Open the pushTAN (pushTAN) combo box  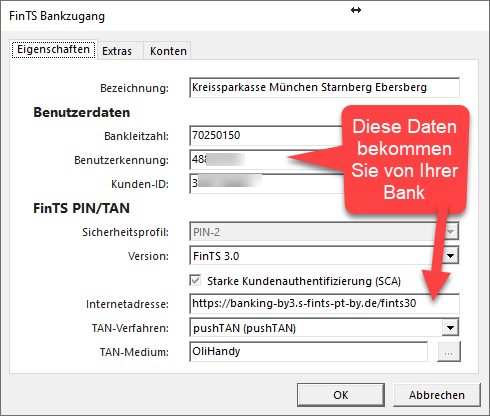coord(324,328)
